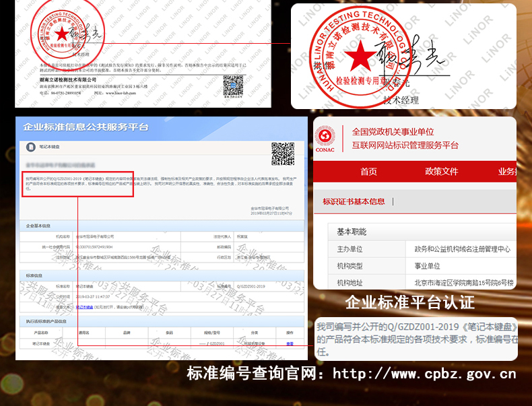Click the www.linor-lab.com website address
Image resolution: width=532 pixels, height=406 pixels.
pos(121,93)
